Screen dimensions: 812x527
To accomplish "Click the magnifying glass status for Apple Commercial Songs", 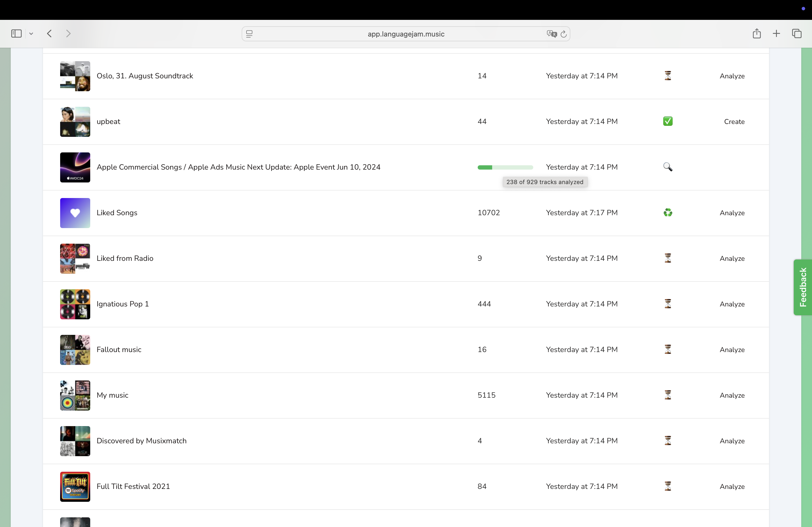I will click(x=668, y=167).
